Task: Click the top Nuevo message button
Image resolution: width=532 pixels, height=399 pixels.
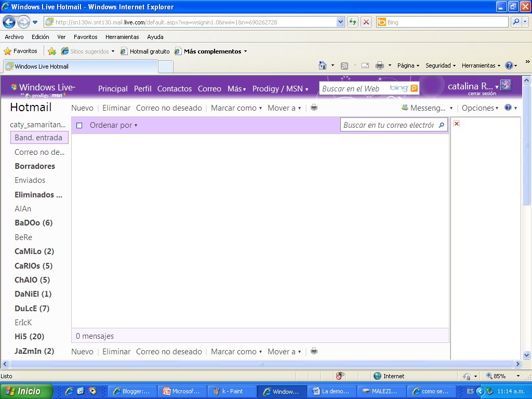Action: [83, 108]
